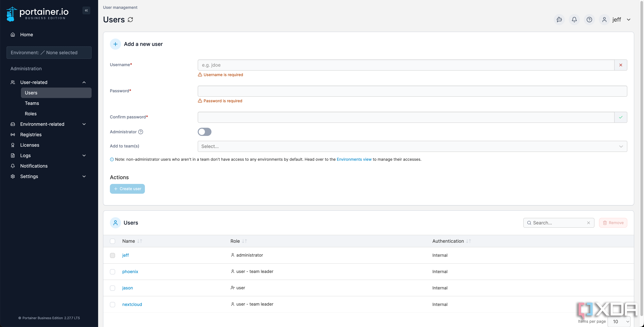Image resolution: width=644 pixels, height=327 pixels.
Task: Click the green checkmark beside Confirm password
Action: pyautogui.click(x=621, y=117)
